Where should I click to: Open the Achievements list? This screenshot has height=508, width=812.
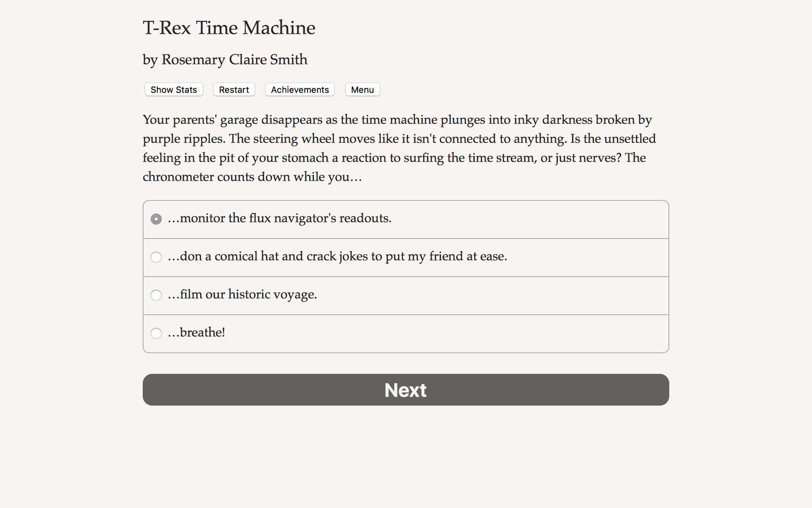[299, 89]
